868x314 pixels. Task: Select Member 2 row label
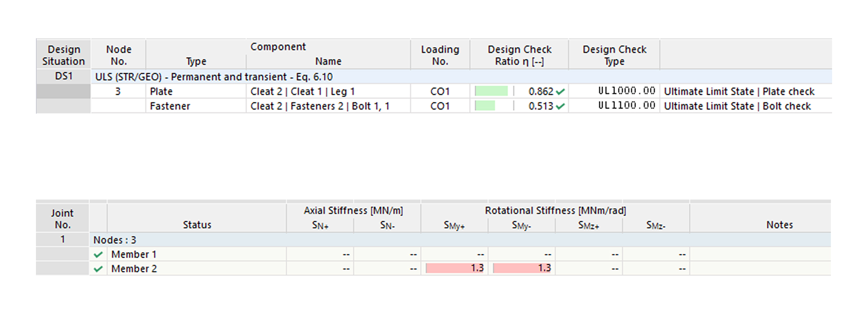pyautogui.click(x=134, y=269)
